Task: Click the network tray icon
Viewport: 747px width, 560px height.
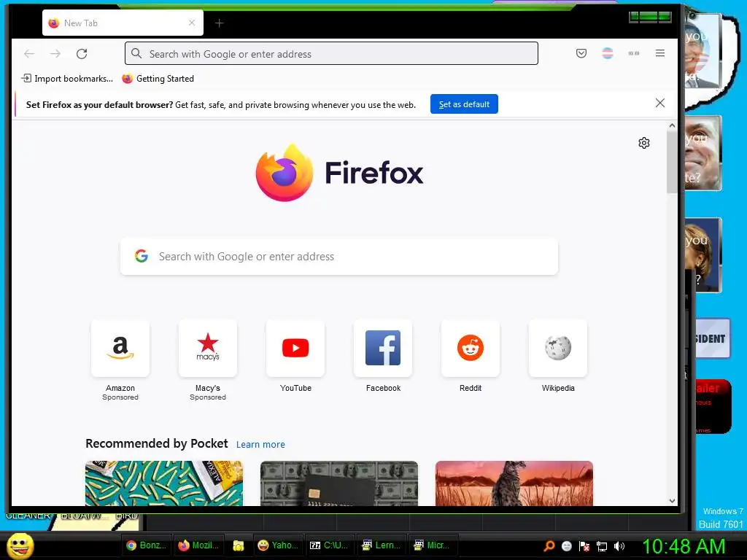Action: tap(602, 545)
